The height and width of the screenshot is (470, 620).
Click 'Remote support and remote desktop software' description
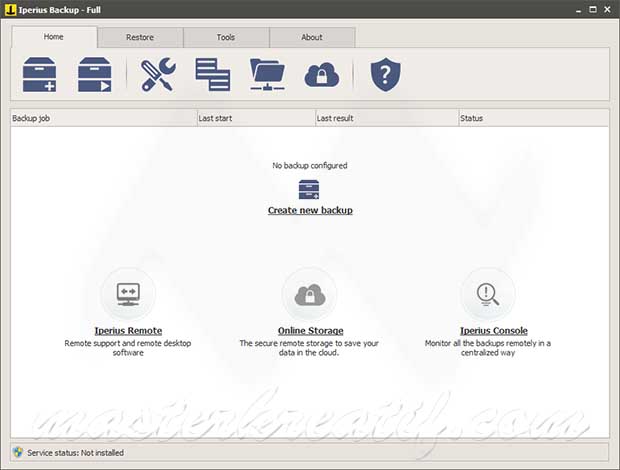(128, 348)
